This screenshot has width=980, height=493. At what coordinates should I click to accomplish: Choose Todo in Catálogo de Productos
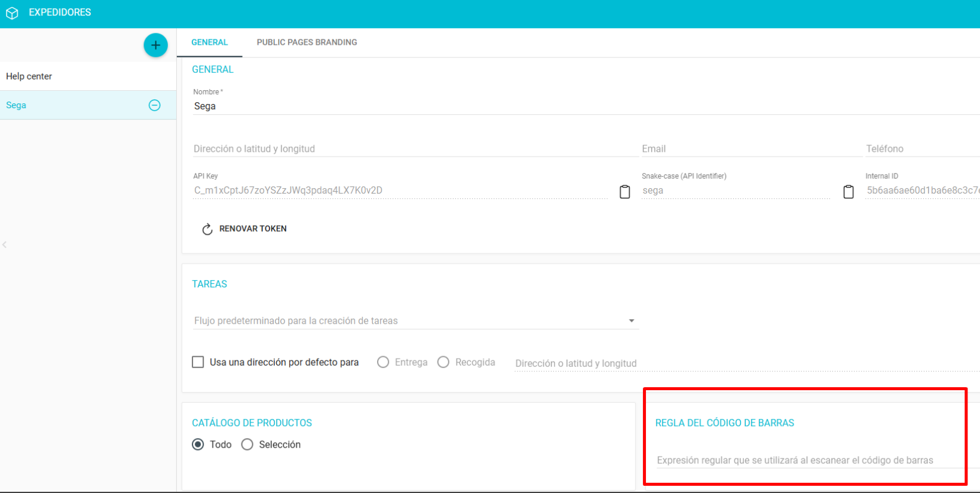pyautogui.click(x=198, y=445)
